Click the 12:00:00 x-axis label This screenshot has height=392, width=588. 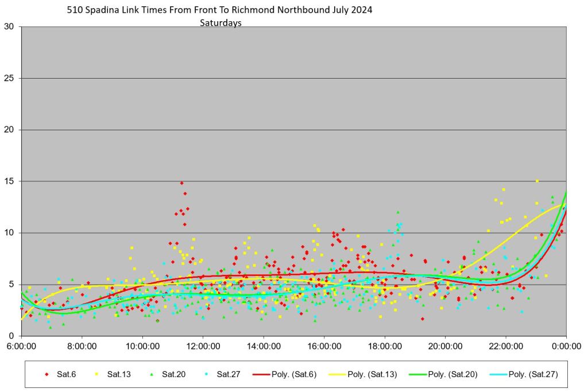(x=203, y=346)
